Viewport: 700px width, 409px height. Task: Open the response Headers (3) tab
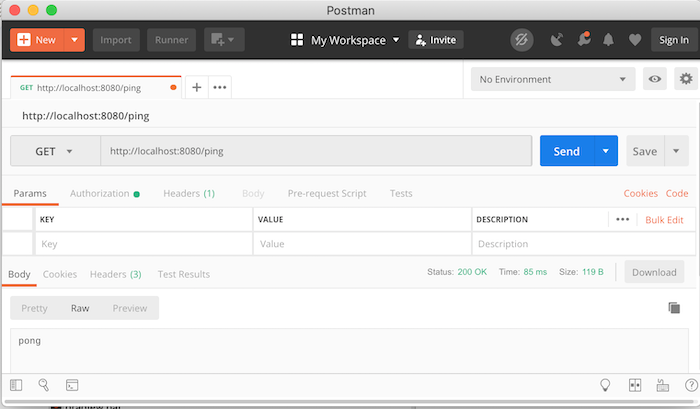click(115, 274)
